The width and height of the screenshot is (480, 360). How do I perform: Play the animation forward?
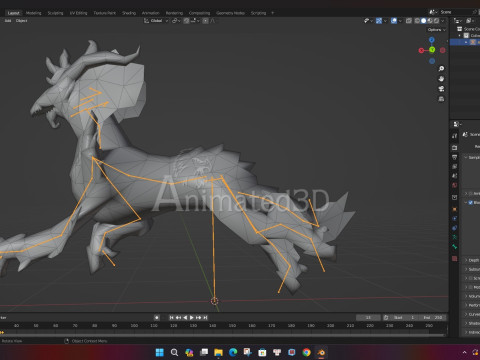pos(192,318)
